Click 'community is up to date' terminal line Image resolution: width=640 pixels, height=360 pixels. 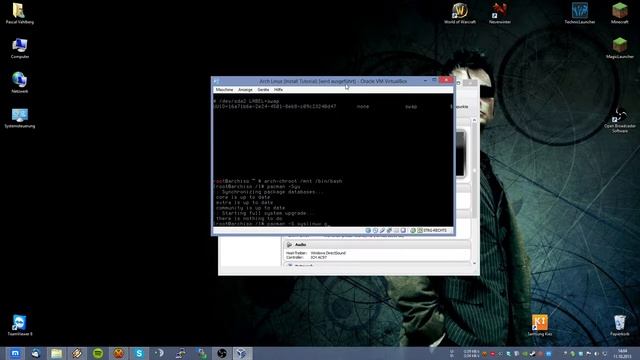(251, 207)
